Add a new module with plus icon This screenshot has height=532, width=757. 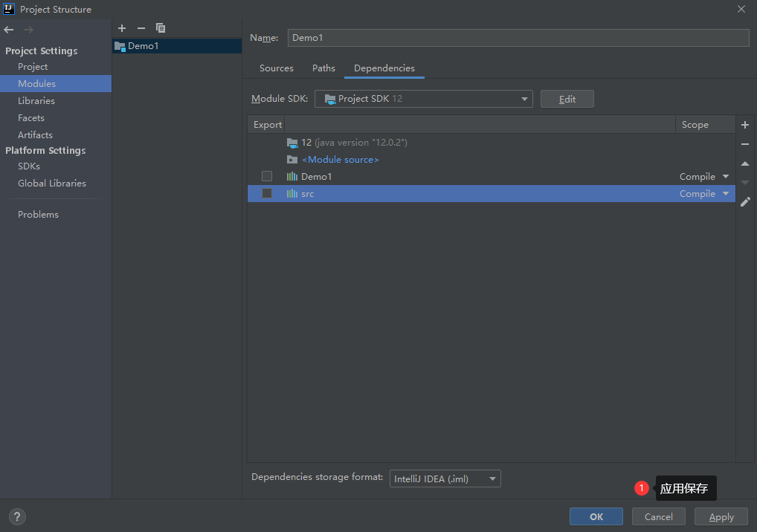coord(122,28)
